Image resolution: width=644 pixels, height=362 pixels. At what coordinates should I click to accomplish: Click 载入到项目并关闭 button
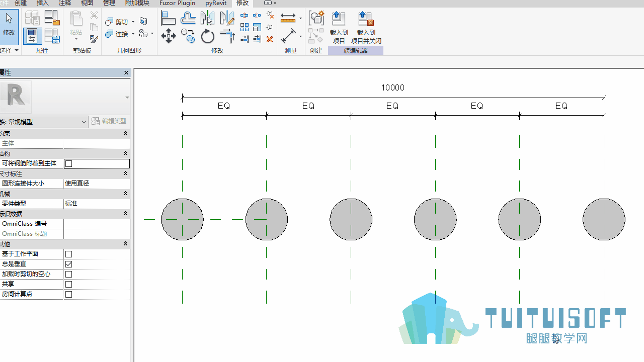(366, 27)
